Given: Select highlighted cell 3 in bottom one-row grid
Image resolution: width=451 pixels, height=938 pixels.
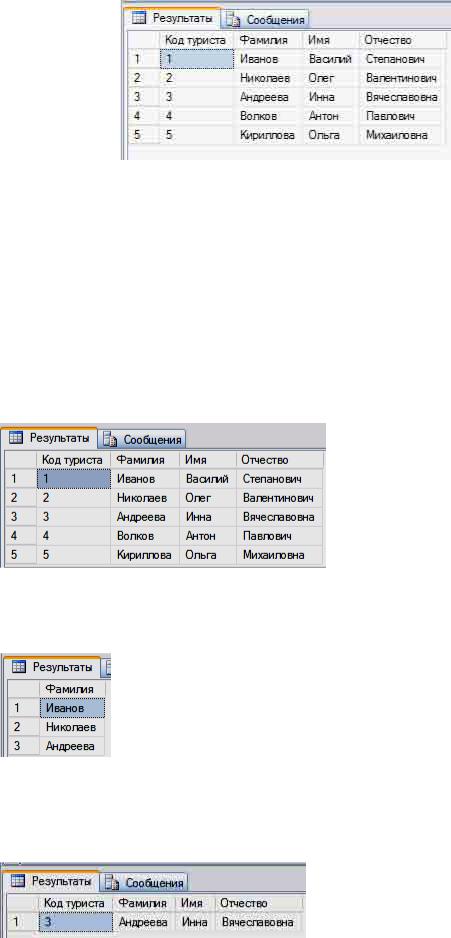Looking at the screenshot, I should coord(75,922).
